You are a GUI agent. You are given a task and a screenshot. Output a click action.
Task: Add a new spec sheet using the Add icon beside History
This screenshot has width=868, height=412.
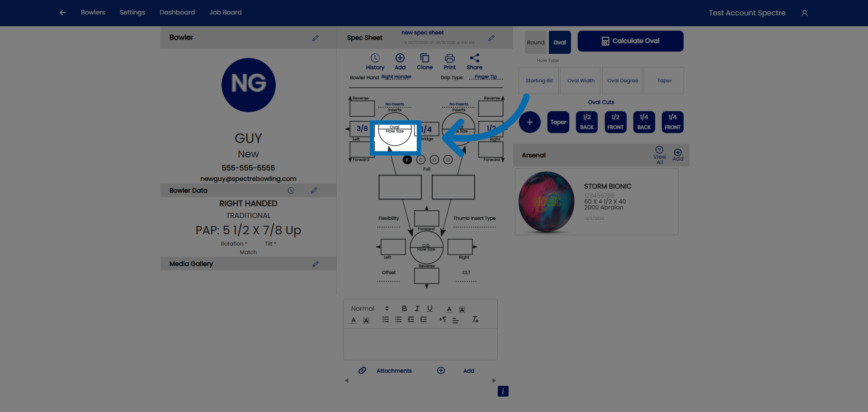(400, 62)
